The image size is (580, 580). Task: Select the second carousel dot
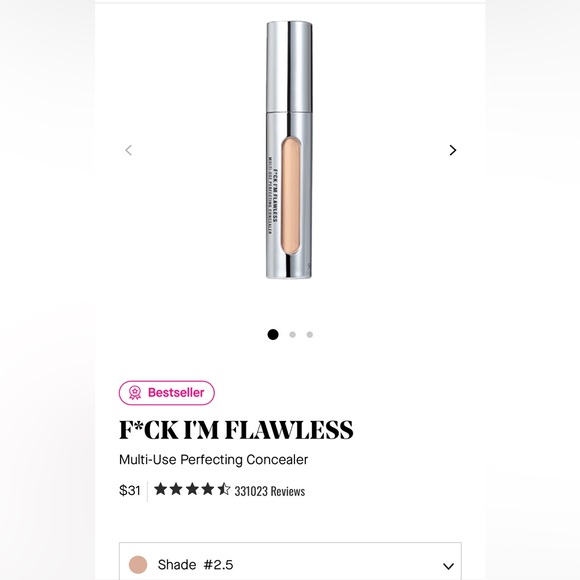(293, 335)
